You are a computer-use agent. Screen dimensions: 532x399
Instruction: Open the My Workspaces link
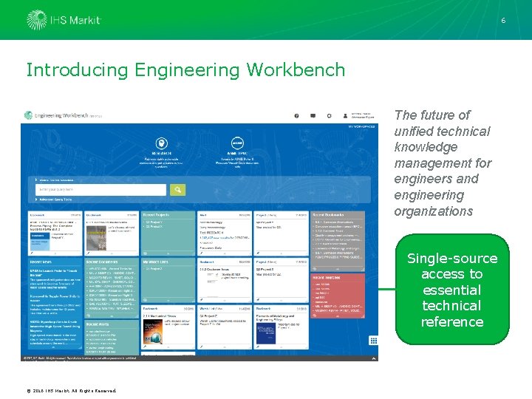(x=361, y=126)
